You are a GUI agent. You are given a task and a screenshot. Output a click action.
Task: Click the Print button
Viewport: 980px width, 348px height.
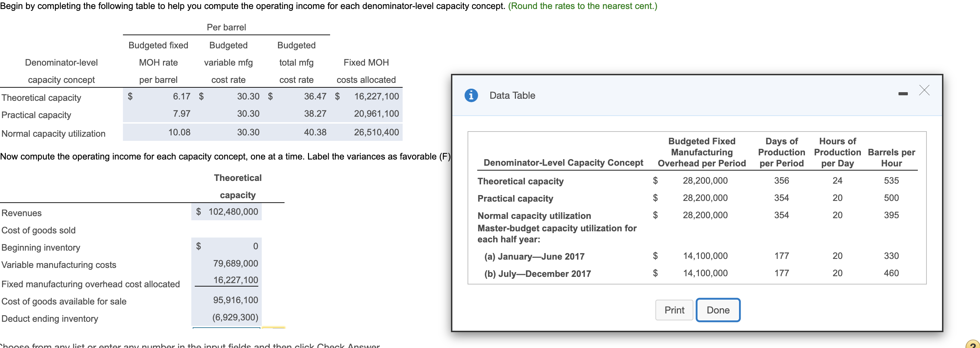[674, 310]
